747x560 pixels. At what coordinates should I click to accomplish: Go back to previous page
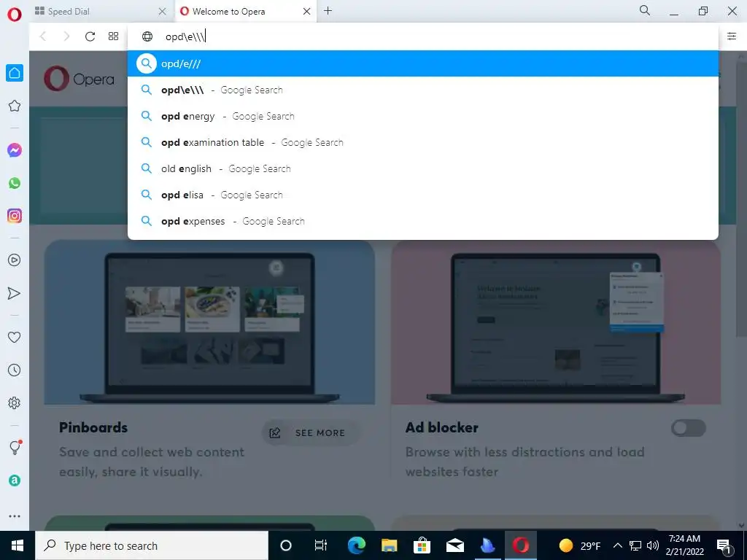43,36
